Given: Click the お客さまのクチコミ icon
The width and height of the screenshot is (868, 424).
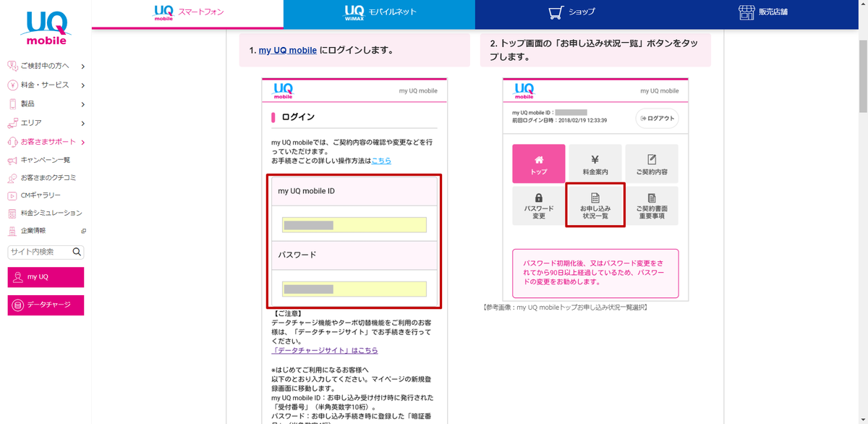Looking at the screenshot, I should pos(12,178).
